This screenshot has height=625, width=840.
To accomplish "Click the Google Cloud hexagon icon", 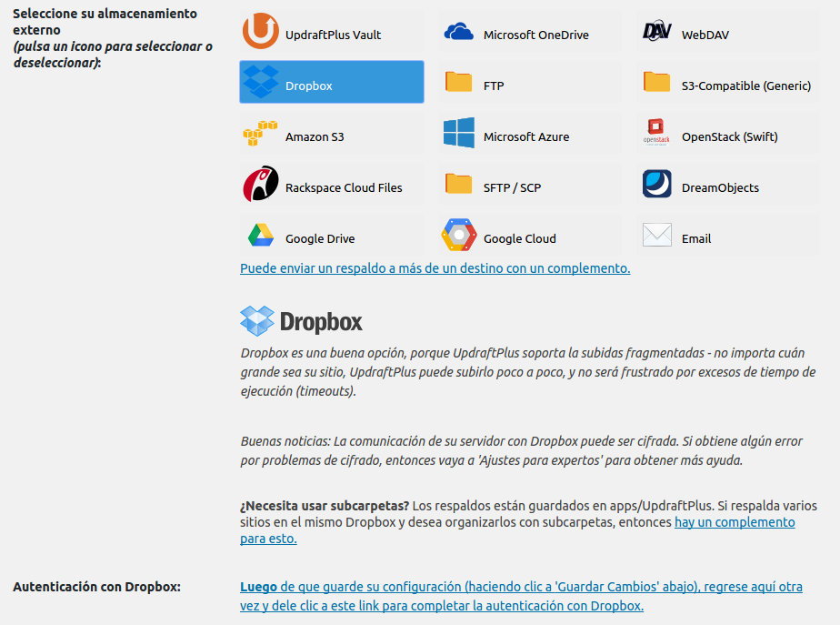I will point(459,235).
